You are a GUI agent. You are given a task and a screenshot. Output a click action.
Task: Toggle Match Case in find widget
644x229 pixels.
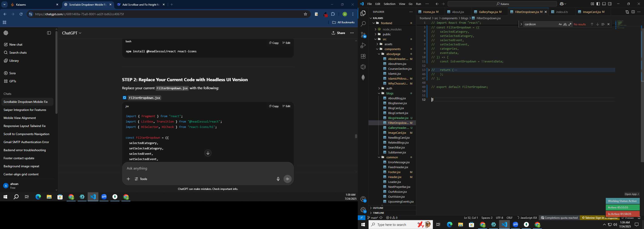coord(560,24)
